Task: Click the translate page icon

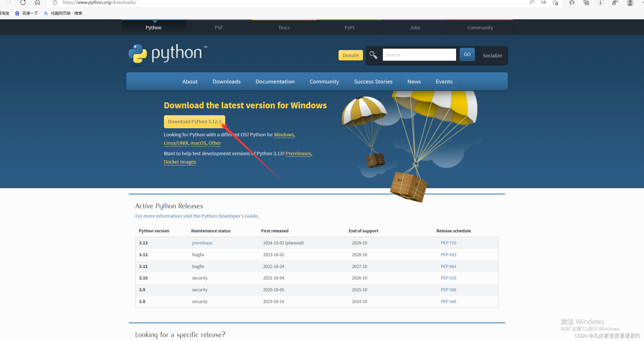Action: (543, 3)
